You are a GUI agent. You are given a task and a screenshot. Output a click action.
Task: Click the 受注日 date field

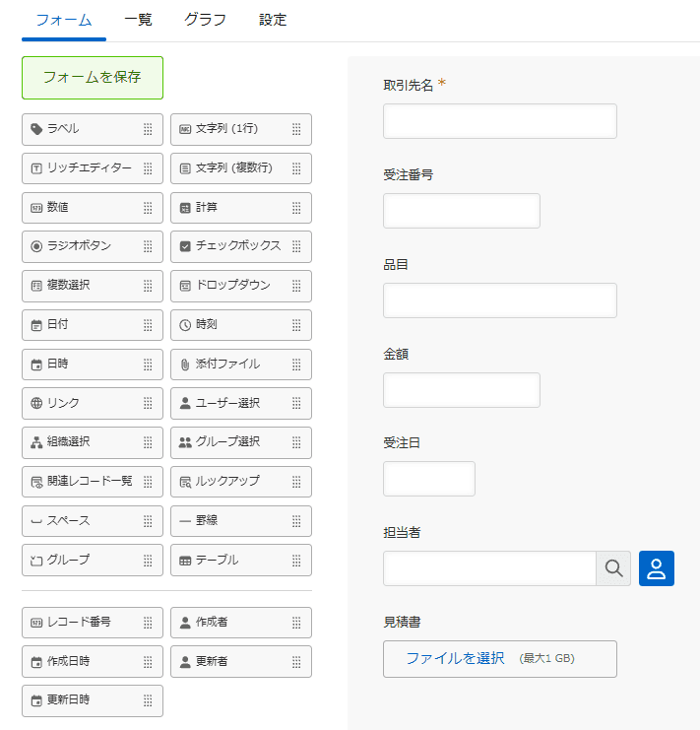(x=429, y=479)
